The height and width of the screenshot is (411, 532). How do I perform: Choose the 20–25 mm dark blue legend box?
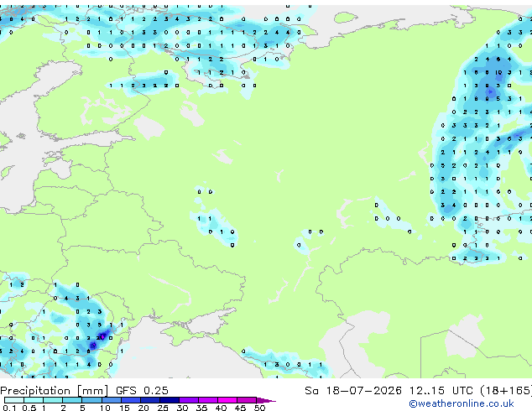150,400
